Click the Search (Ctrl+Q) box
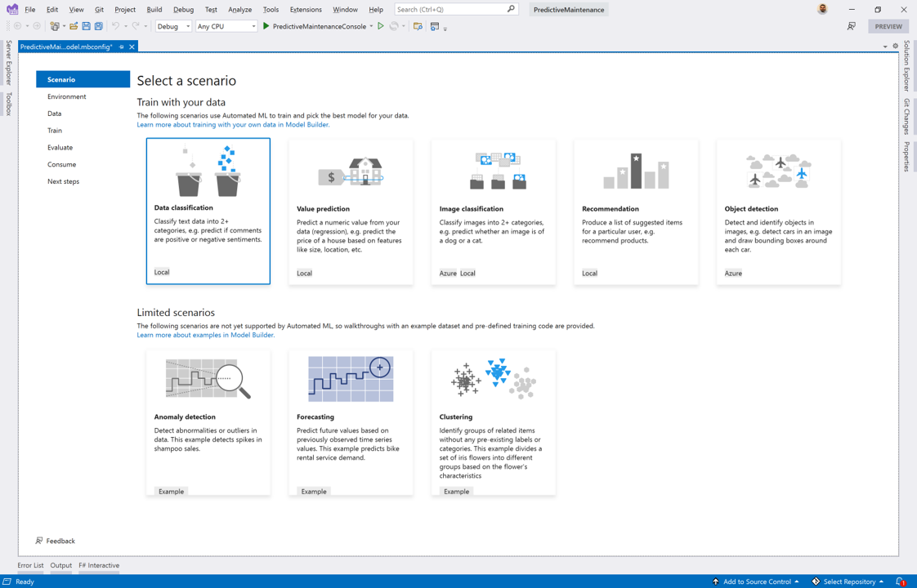917x588 pixels. (x=456, y=9)
